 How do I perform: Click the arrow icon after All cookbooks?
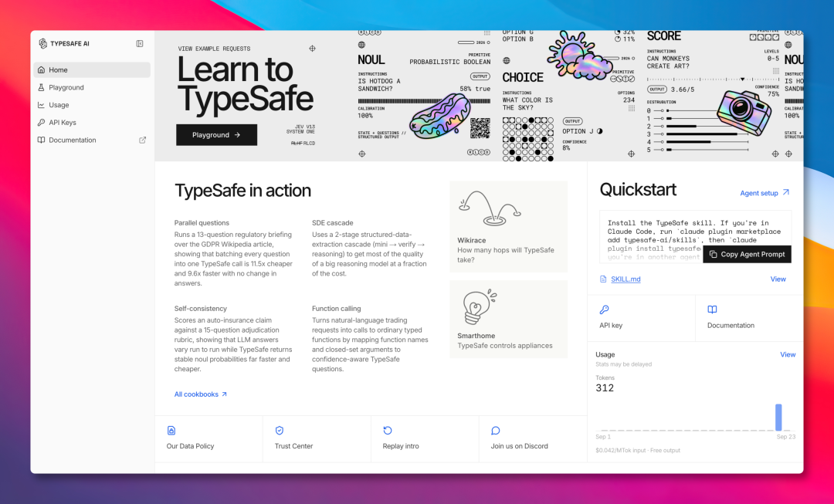(x=224, y=394)
